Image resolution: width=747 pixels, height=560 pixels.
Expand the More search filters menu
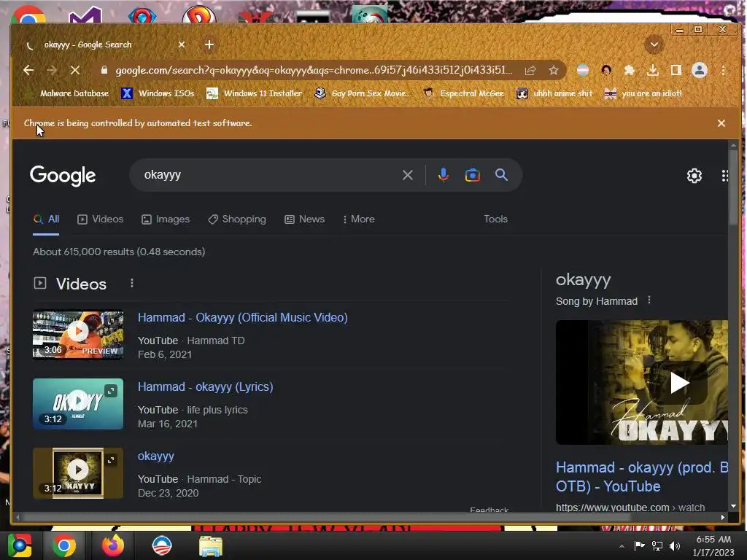(x=359, y=219)
